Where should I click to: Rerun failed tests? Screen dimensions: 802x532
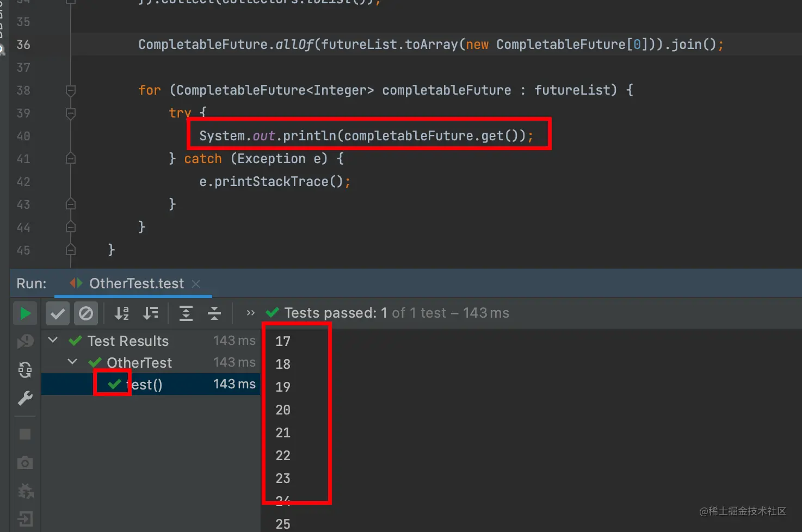coord(25,341)
